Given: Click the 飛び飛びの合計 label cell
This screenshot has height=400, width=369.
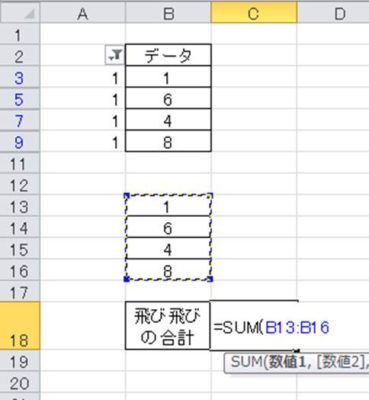Looking at the screenshot, I should pyautogui.click(x=168, y=326).
